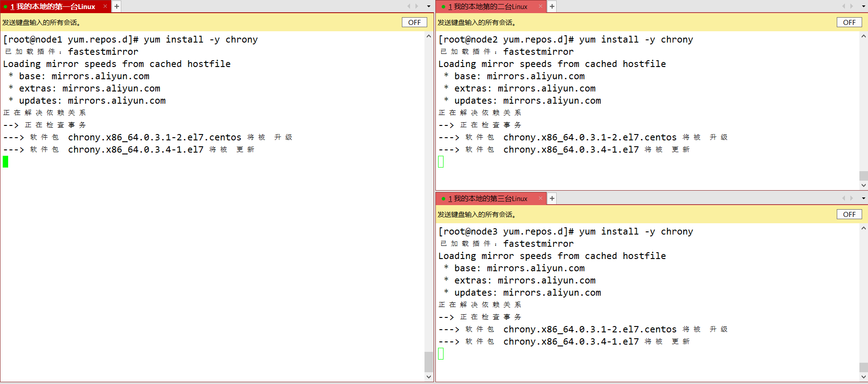Click previous-tab arrow in second Linux pane
This screenshot has height=384, width=868.
[x=844, y=6]
